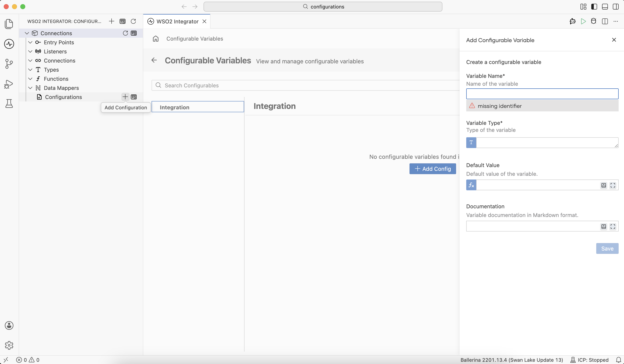Open the Explorer view in activity bar
This screenshot has height=364, width=624.
tap(9, 24)
